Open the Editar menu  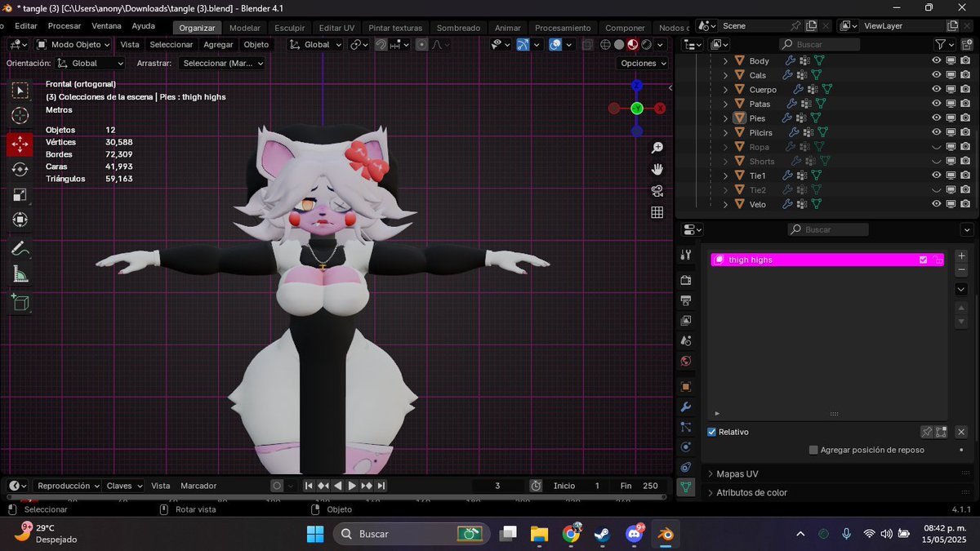tap(25, 25)
